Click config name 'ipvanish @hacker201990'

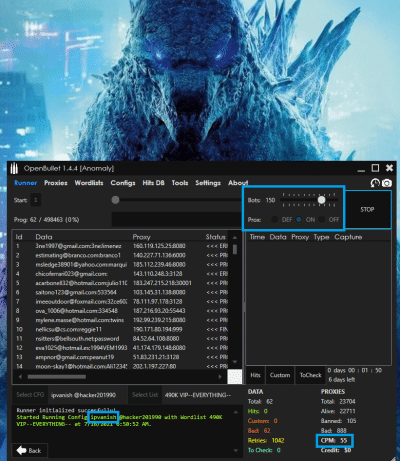(83, 395)
